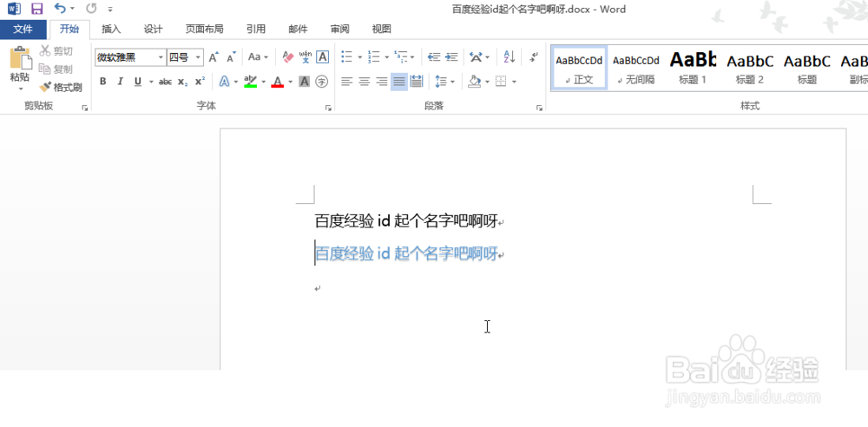Align paragraph text left

point(346,82)
